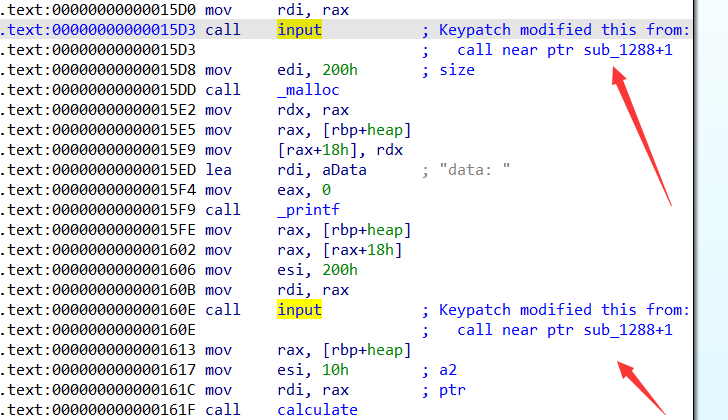Open the calculate function reference
The image size is (728, 420).
click(317, 410)
